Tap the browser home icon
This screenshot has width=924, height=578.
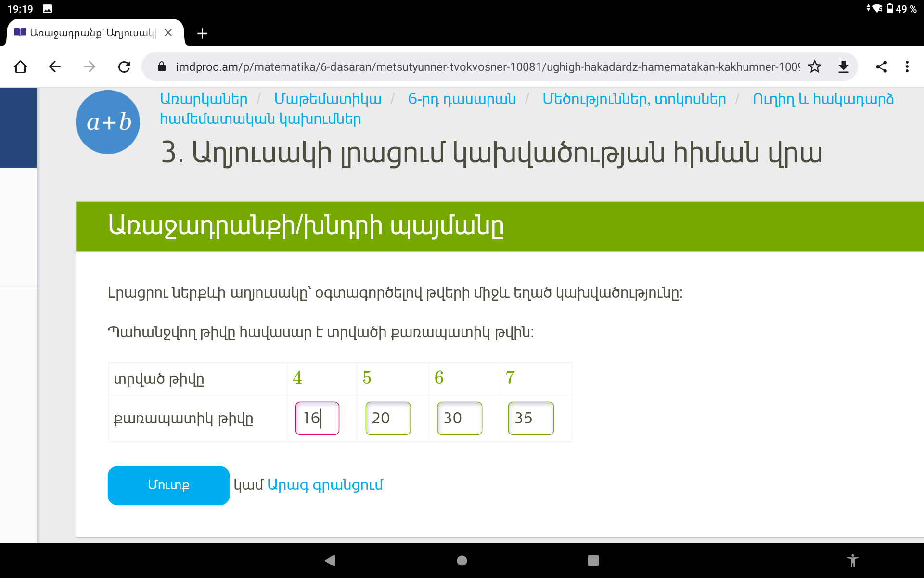(x=20, y=66)
